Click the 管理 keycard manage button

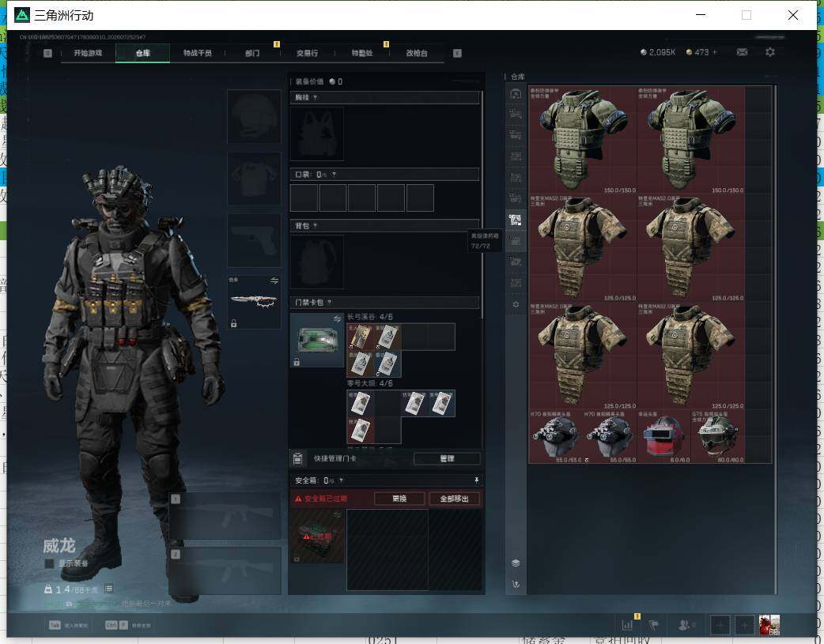point(447,458)
